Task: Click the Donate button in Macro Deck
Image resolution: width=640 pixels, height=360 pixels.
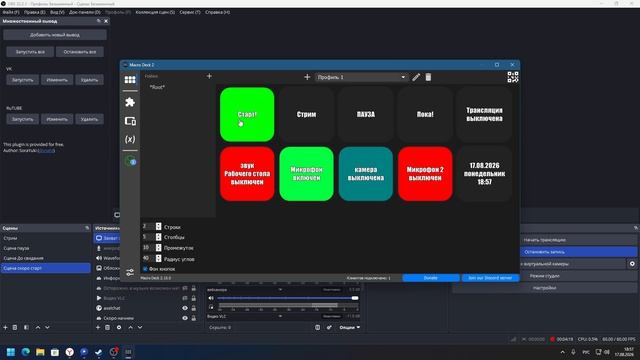Action: (x=431, y=278)
